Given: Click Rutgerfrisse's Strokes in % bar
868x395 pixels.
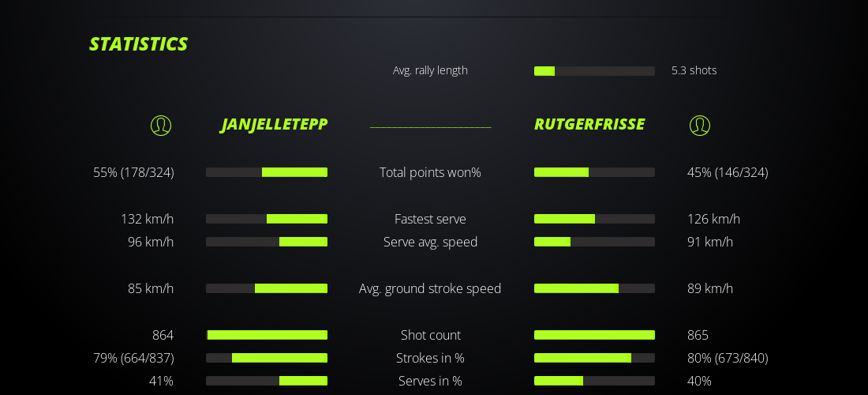Looking at the screenshot, I should tap(594, 358).
